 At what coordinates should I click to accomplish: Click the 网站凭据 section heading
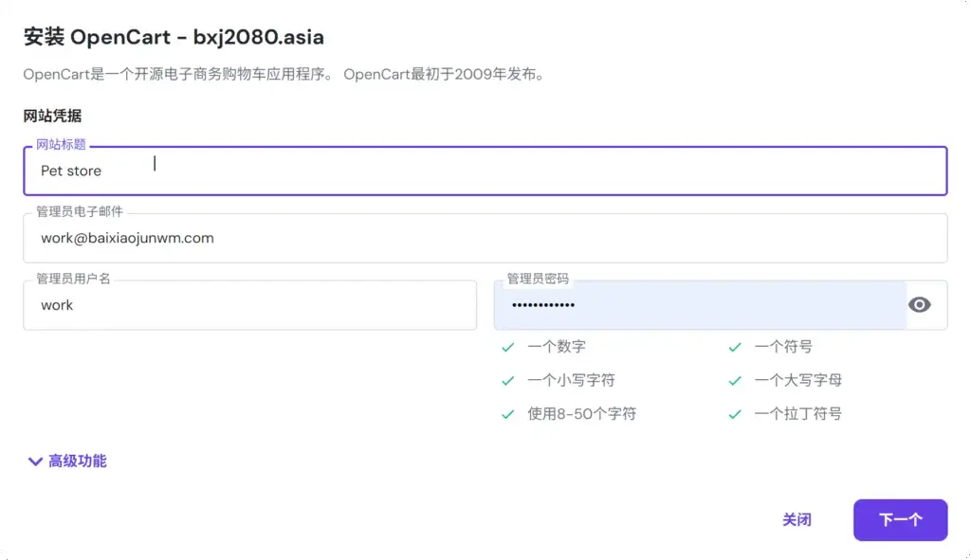(x=52, y=117)
